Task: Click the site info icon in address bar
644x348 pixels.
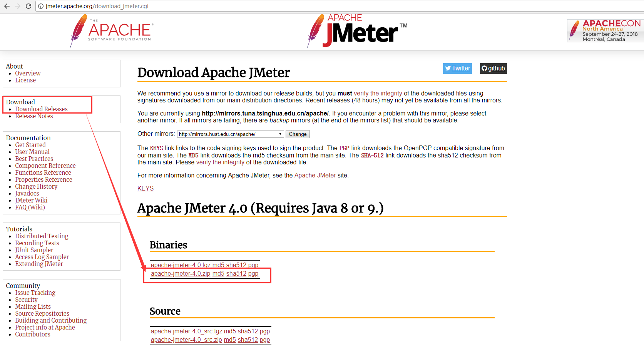Action: pos(41,6)
